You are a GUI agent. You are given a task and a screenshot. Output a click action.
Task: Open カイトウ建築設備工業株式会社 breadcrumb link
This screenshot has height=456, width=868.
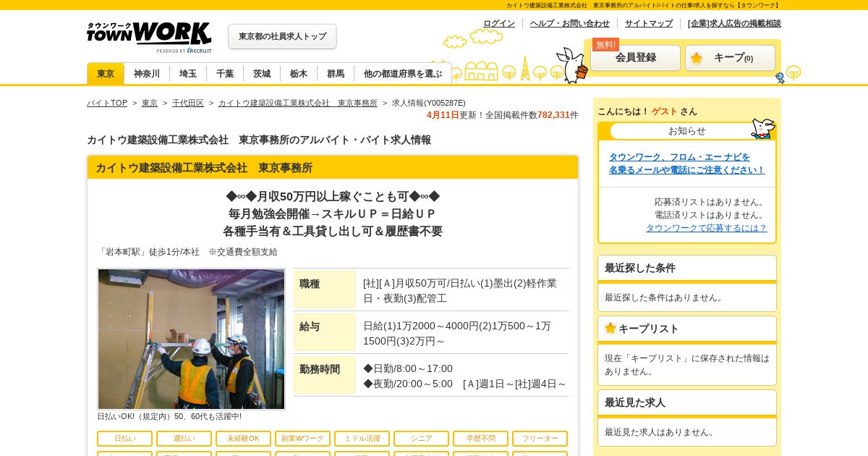[x=298, y=103]
